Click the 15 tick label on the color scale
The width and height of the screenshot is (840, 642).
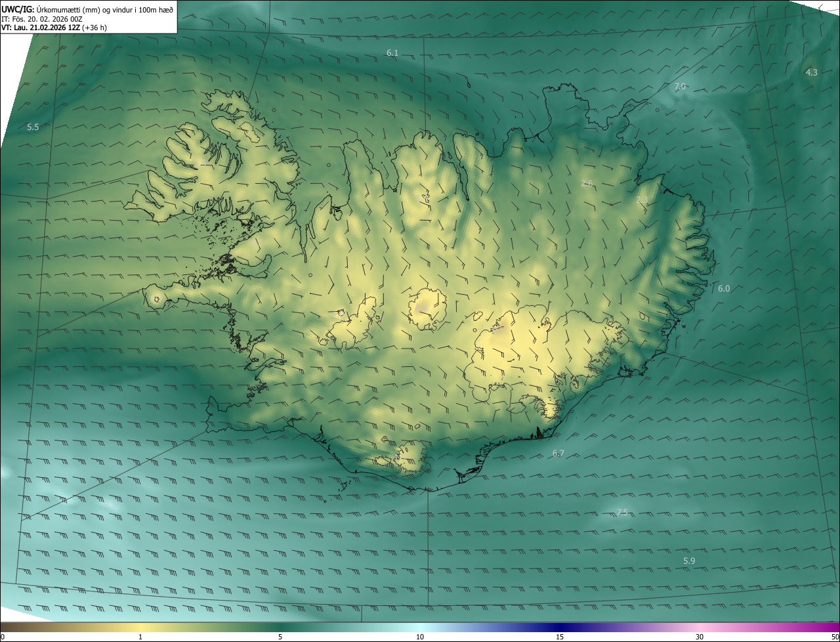(x=560, y=637)
